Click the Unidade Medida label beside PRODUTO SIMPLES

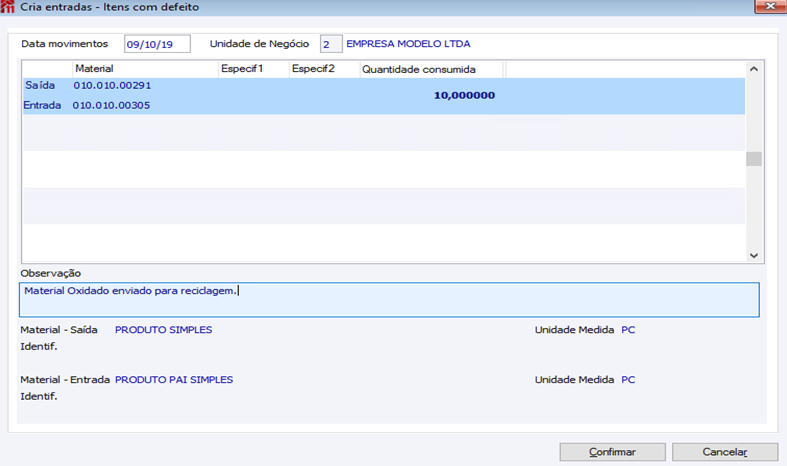574,330
